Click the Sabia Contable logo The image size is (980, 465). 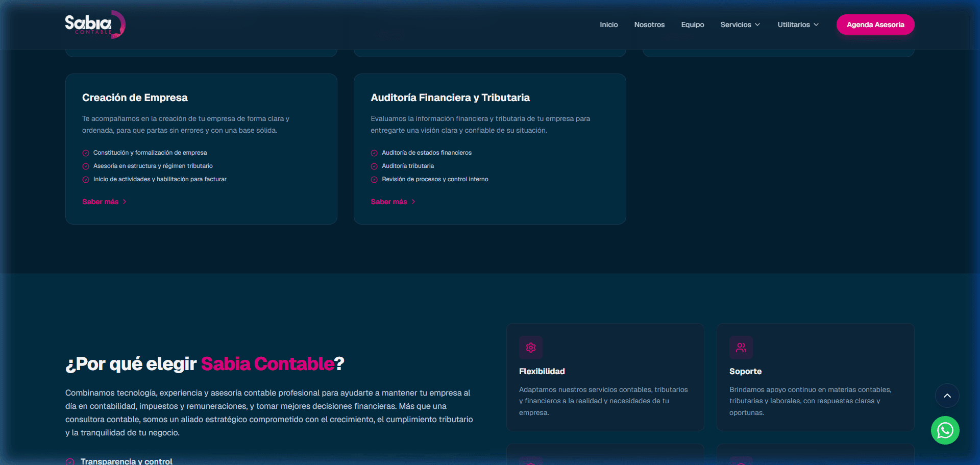pos(95,24)
